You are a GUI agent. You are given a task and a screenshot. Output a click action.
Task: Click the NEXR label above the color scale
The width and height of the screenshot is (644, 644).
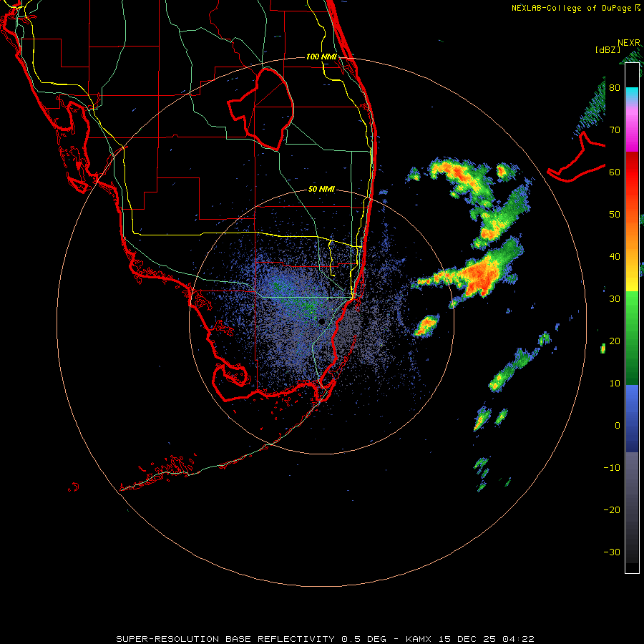point(629,43)
